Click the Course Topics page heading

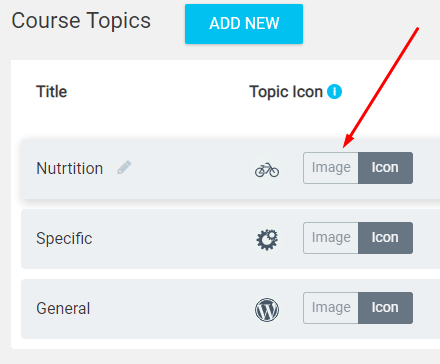point(81,21)
